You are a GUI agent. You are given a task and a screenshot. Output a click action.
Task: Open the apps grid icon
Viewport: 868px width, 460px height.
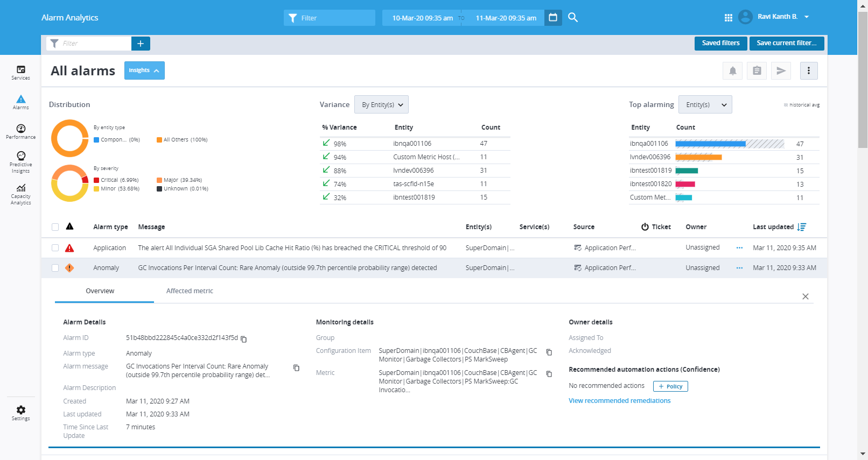(x=728, y=18)
